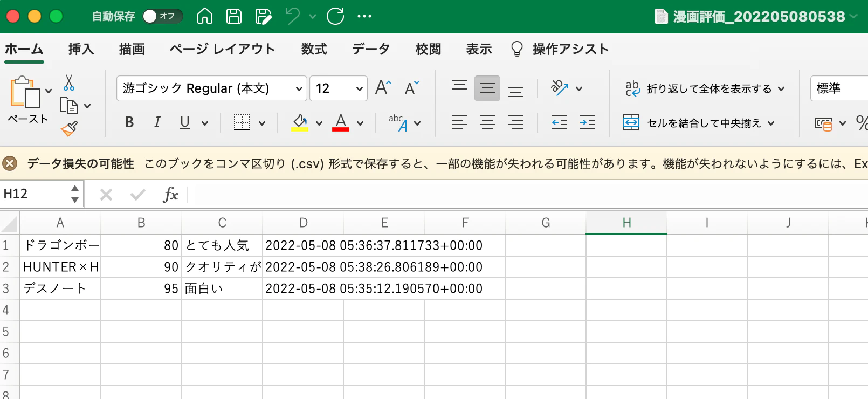The height and width of the screenshot is (399, 868).
Task: Click the 操作アシスト search box
Action: (x=560, y=49)
